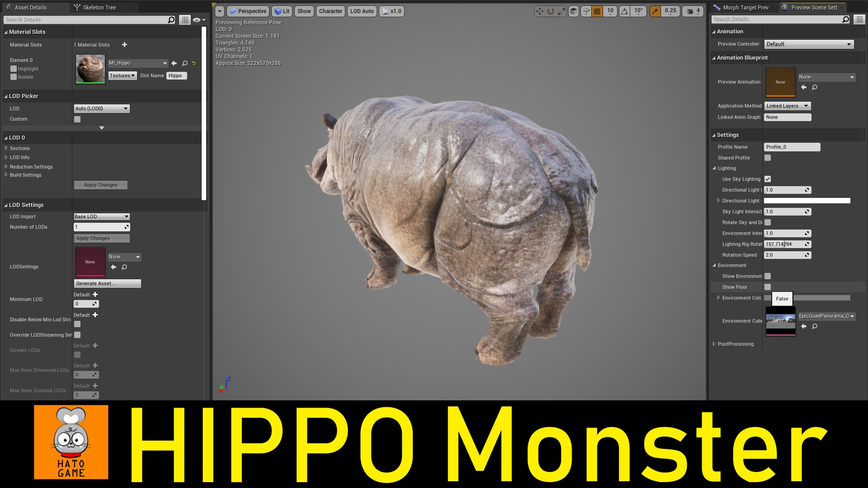Viewport: 868px width, 488px height.
Task: Click the MI_Hippo material thumbnail
Action: (90, 69)
